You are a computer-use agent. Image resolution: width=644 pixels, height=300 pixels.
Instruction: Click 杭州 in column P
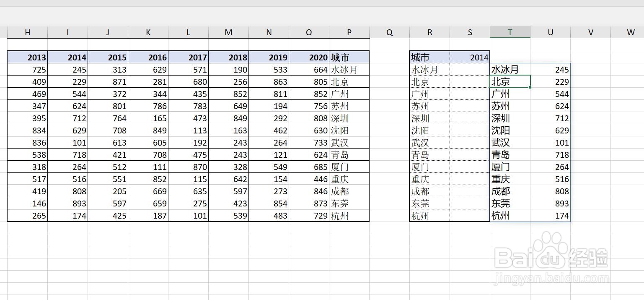click(x=349, y=216)
